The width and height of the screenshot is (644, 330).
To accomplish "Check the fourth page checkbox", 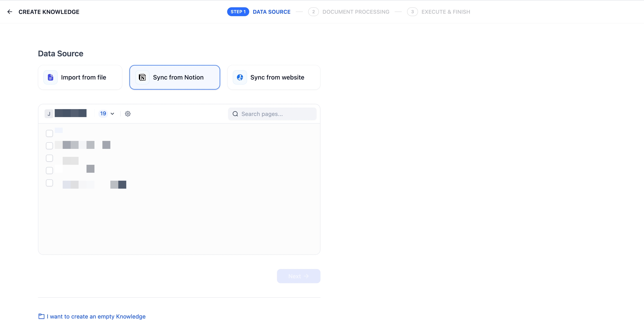I will pos(49,170).
